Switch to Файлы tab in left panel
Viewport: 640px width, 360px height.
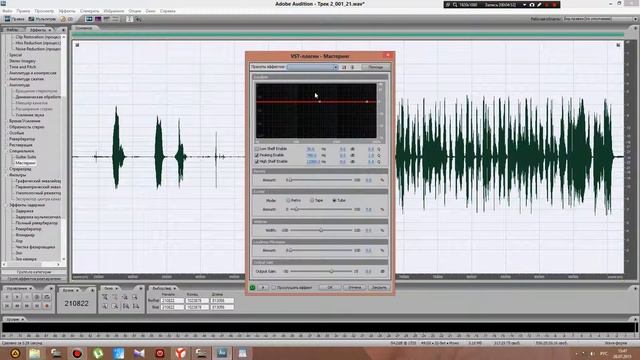click(12, 30)
